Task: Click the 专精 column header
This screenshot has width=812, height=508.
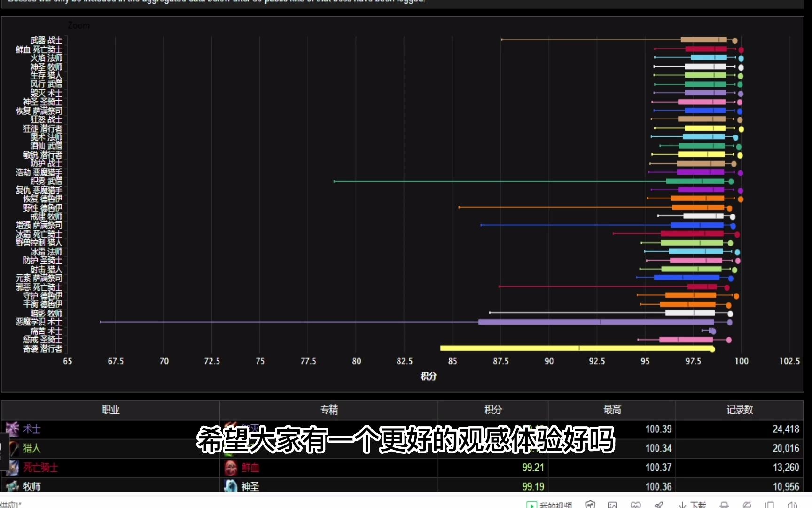Action: (x=329, y=410)
